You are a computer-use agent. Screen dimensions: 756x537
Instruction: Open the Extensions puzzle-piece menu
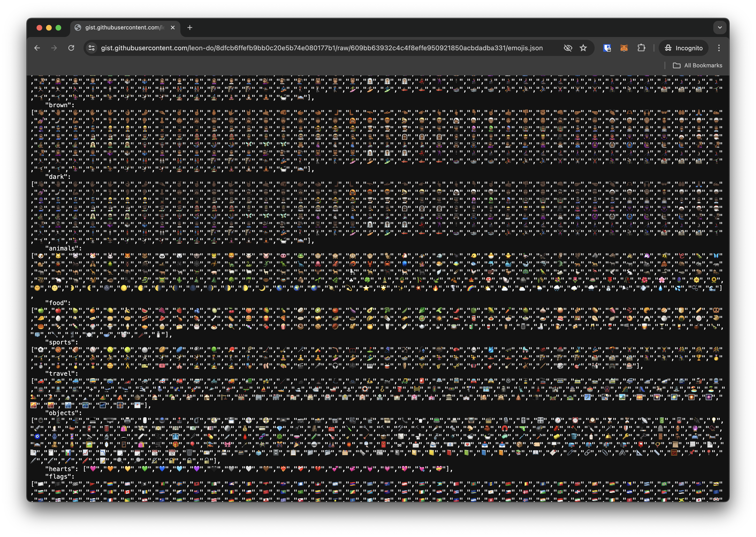coord(642,48)
